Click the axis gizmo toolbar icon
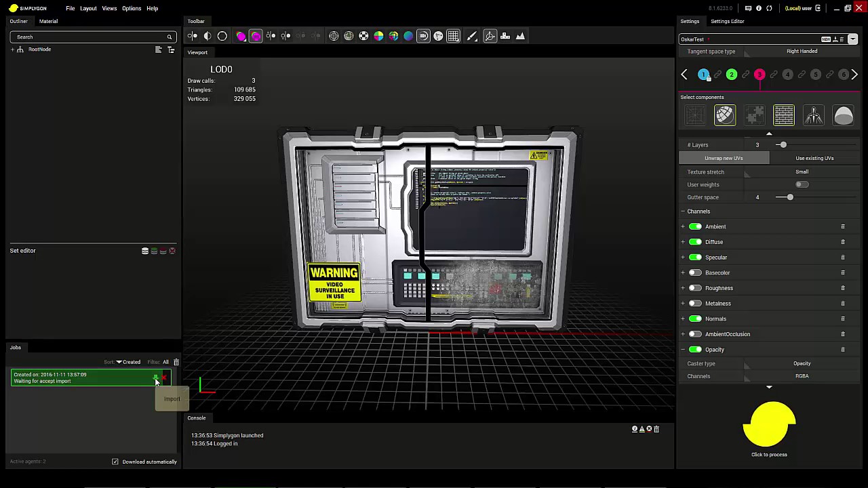 pos(490,36)
